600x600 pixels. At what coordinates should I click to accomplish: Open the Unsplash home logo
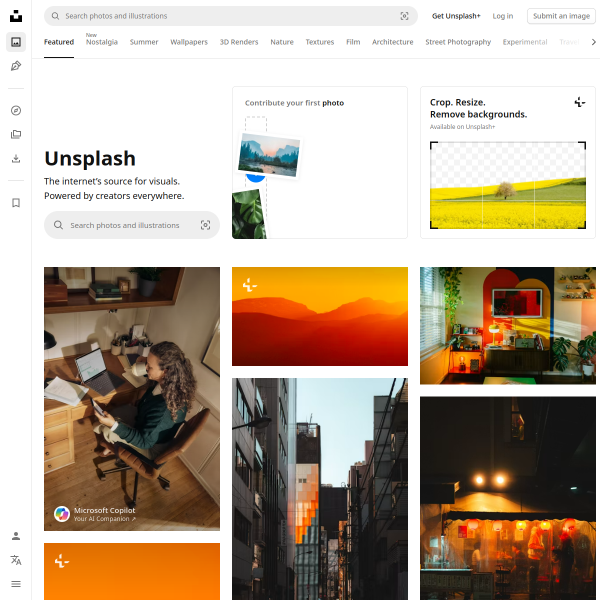(16, 16)
